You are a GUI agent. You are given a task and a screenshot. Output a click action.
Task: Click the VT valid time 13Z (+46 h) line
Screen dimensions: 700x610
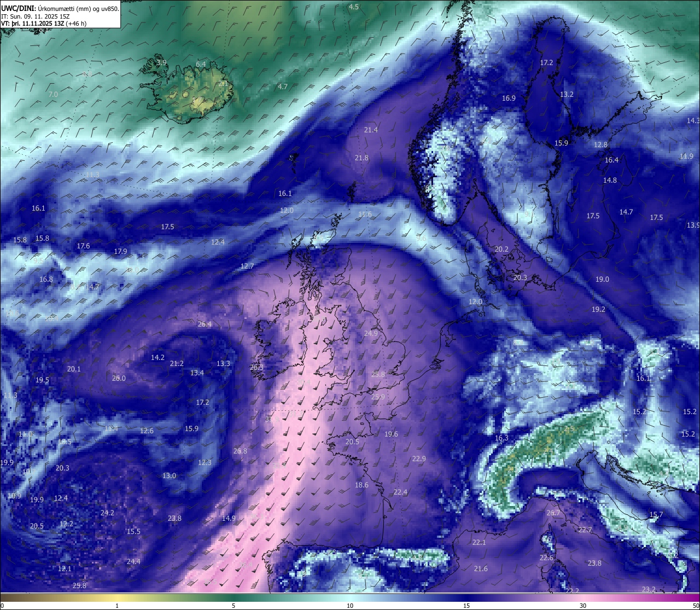click(x=44, y=24)
